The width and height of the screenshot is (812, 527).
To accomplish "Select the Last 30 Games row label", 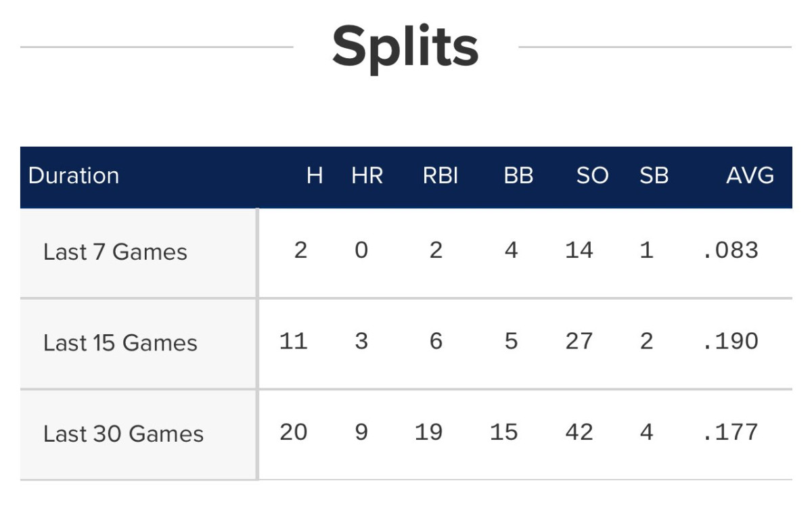I will (123, 434).
